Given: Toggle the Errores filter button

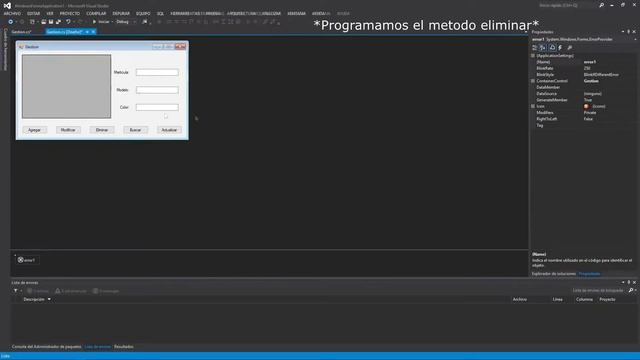Looking at the screenshot, I should pos(38,291).
